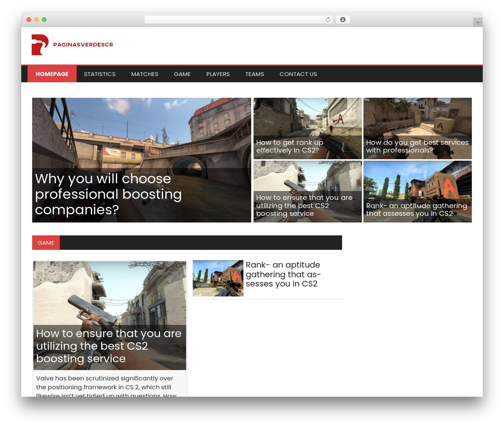Visit the CONTACT US page
504x427 pixels.
coord(298,74)
